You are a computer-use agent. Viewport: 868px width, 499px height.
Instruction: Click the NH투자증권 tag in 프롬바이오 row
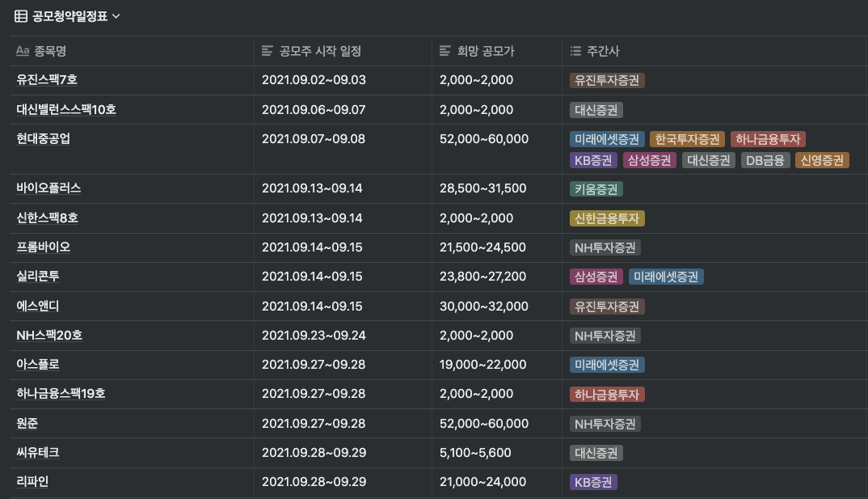pos(605,247)
